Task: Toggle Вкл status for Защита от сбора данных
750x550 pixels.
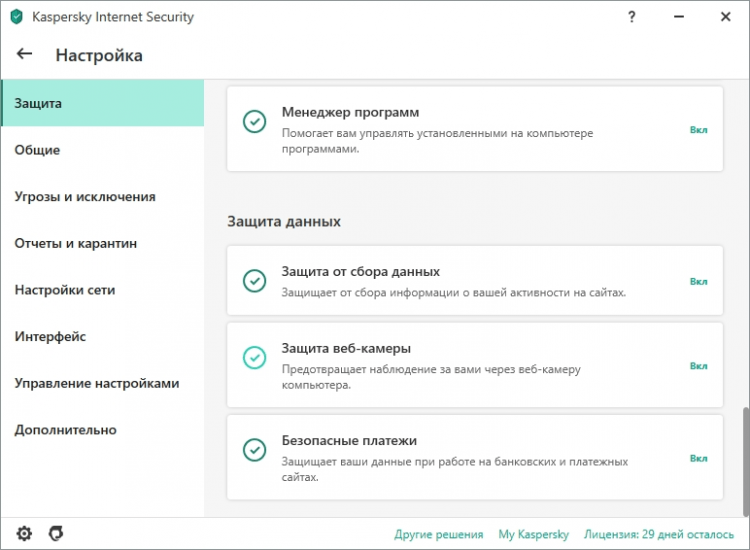Action: [x=698, y=282]
